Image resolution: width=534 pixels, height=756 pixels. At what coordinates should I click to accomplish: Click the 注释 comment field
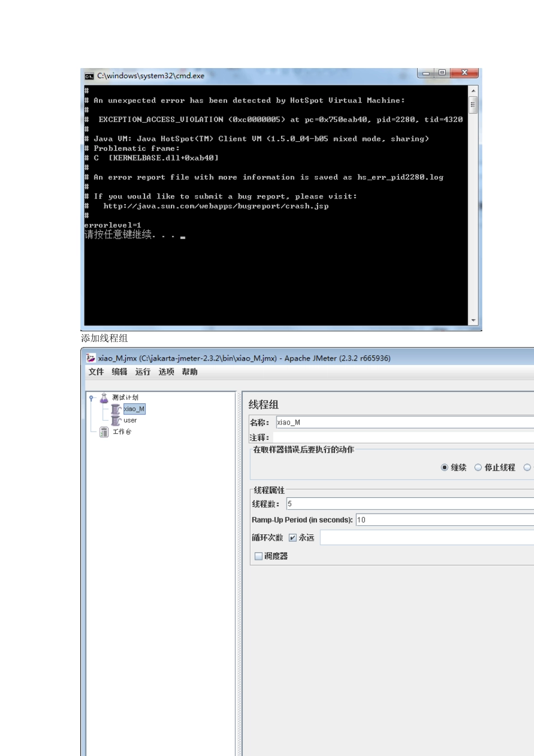pos(403,437)
